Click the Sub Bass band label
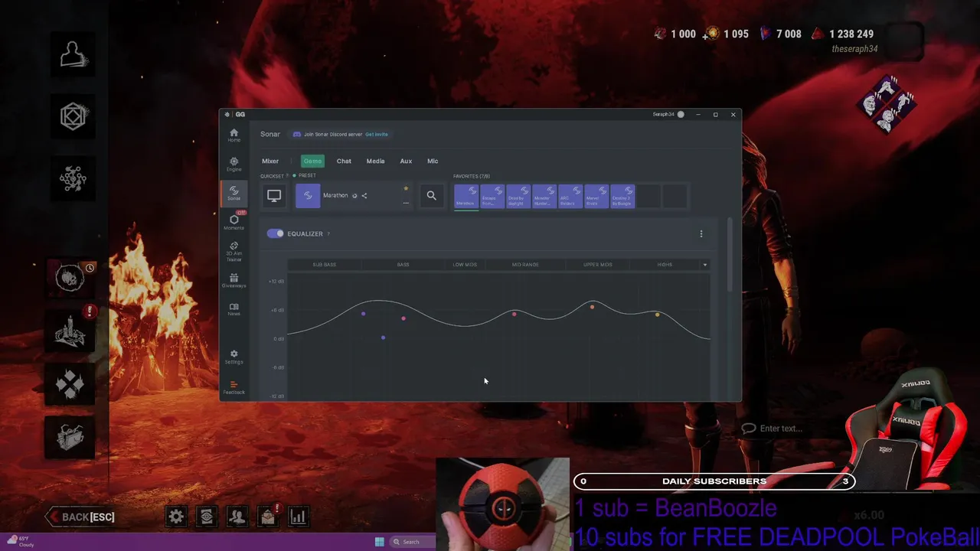 click(325, 265)
